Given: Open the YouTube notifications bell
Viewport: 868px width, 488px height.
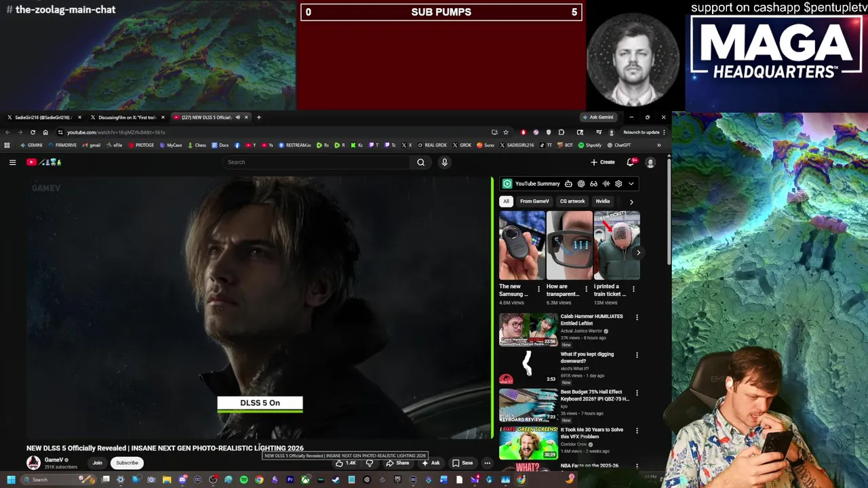Looking at the screenshot, I should [631, 162].
